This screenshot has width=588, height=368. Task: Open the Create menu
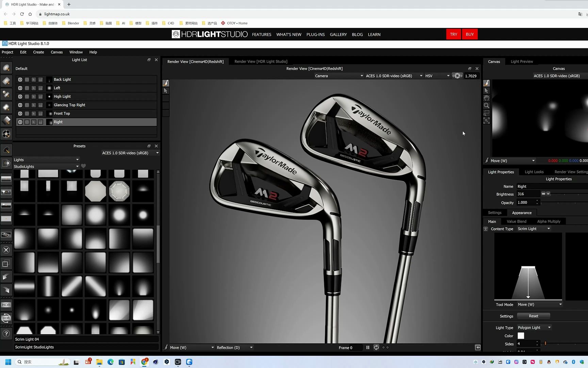pyautogui.click(x=38, y=52)
